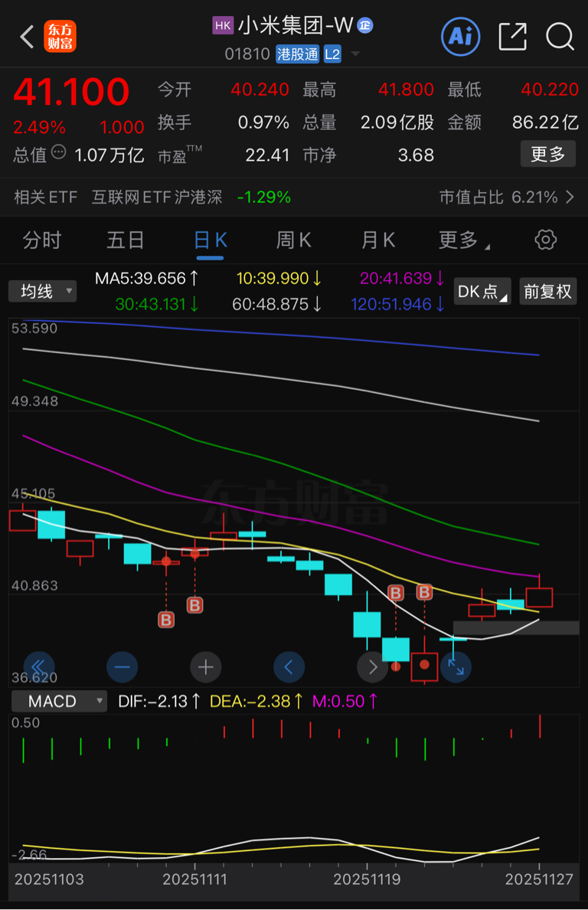
Task: Tap the 1.07万亿 market value
Action: click(109, 155)
